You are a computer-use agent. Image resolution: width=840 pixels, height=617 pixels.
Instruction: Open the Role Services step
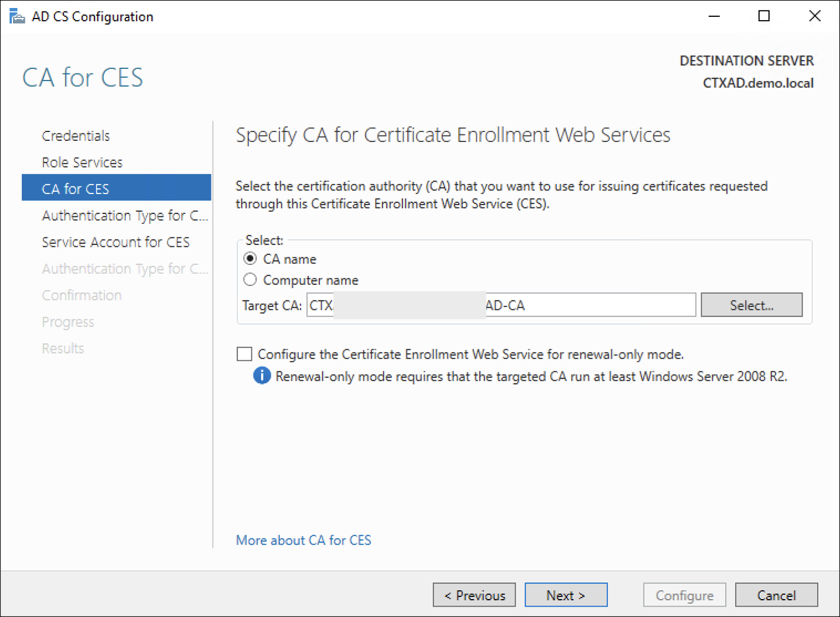82,162
